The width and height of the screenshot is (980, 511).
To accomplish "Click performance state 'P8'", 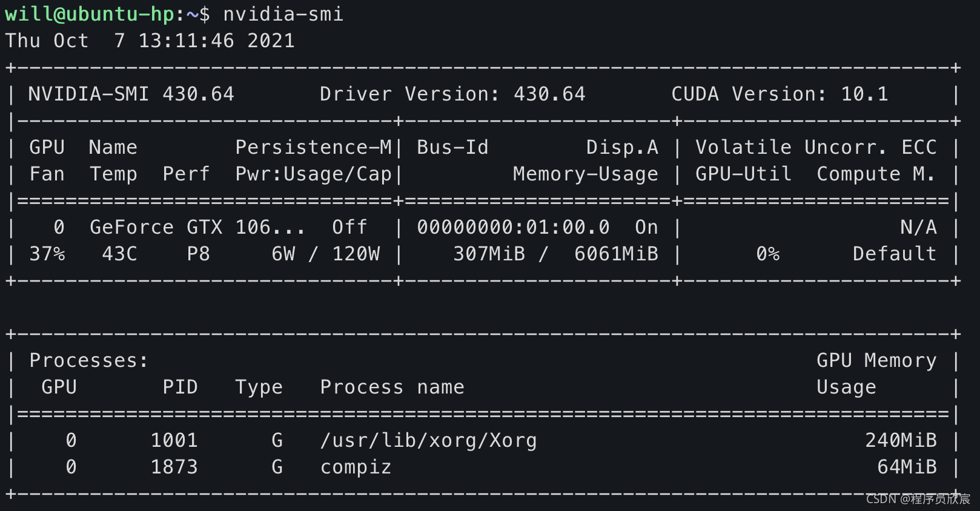I will (x=198, y=254).
